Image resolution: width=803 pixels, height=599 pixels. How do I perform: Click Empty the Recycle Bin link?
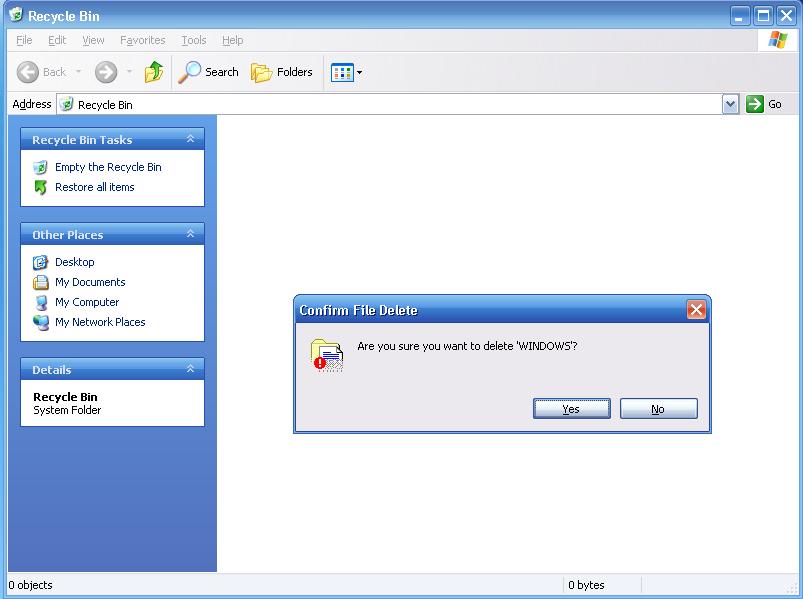point(108,167)
